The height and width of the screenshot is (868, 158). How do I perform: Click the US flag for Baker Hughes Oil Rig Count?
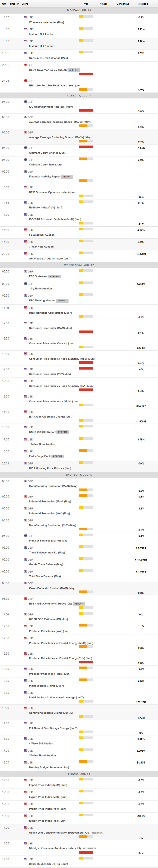(x=26, y=859)
